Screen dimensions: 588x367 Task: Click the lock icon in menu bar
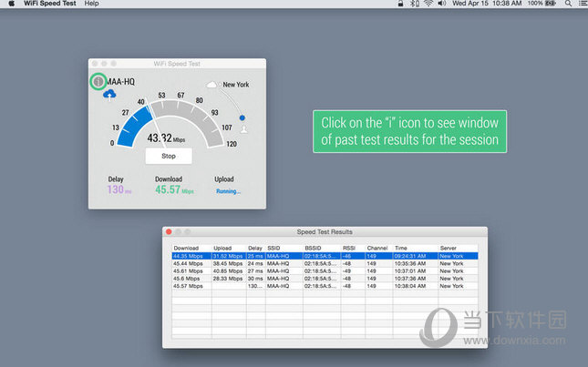tap(400, 4)
